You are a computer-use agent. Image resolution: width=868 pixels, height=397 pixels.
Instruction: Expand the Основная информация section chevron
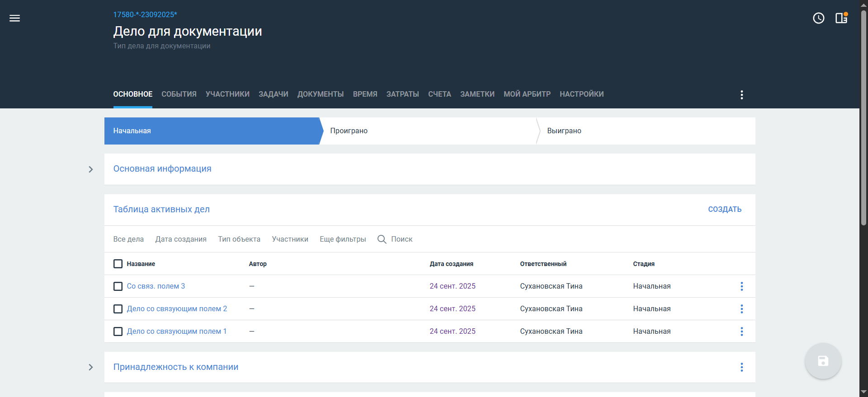[x=91, y=169]
